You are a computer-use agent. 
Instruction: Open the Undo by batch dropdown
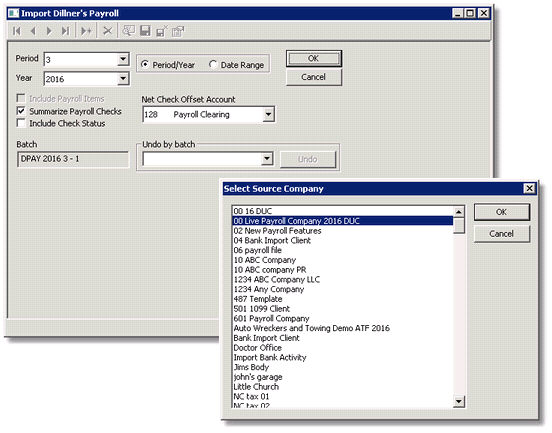267,159
